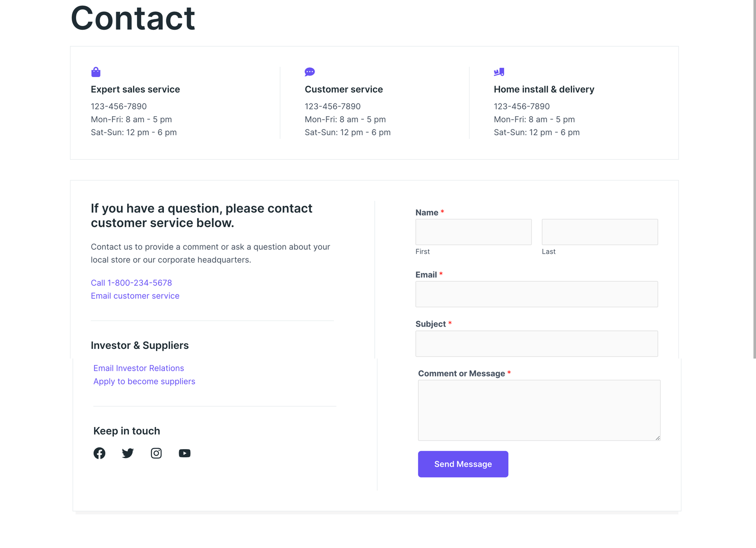Open the Instagram icon link
This screenshot has height=548, width=756.
(x=156, y=453)
